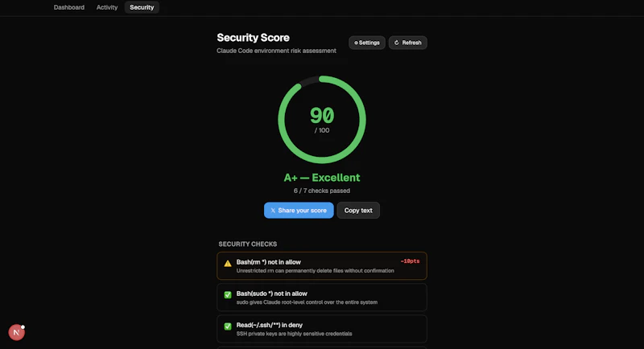Screen dimensions: 644x349
Task: Open security Settings
Action: [x=367, y=43]
